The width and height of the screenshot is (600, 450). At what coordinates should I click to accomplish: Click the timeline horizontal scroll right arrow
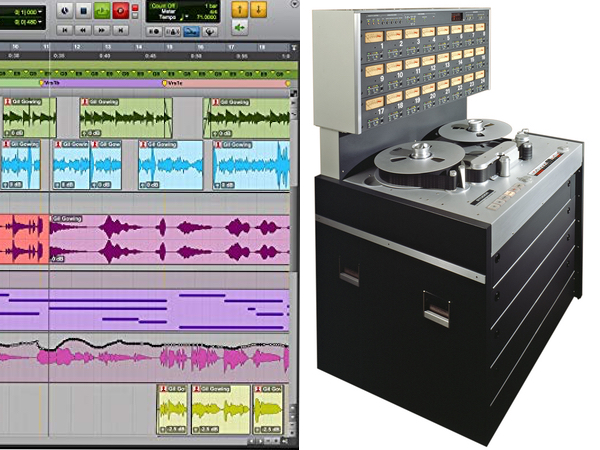pyautogui.click(x=261, y=441)
